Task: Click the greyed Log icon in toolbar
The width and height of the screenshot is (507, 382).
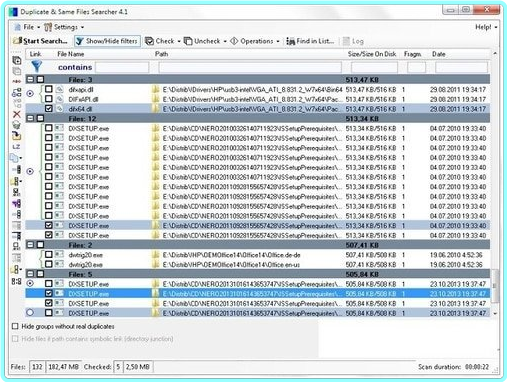Action: pyautogui.click(x=346, y=41)
